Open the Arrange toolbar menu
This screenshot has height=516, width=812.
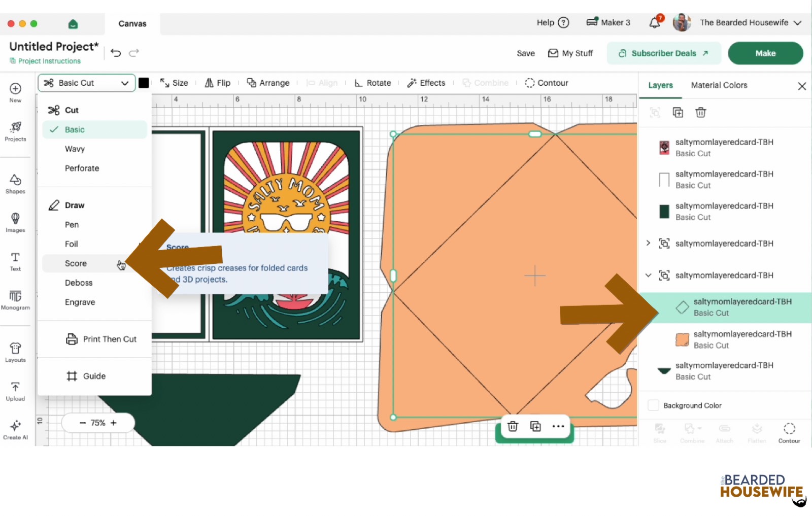pos(268,83)
